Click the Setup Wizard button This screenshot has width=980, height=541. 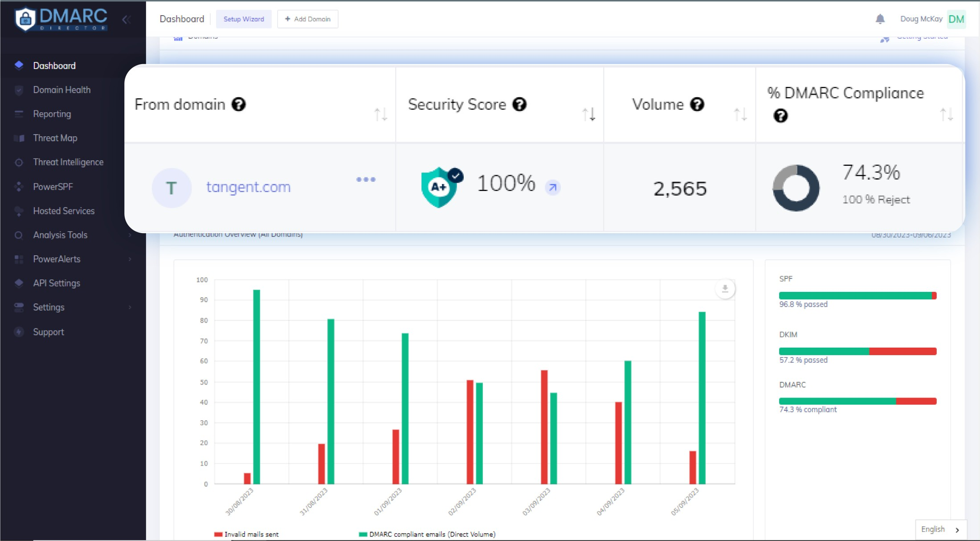click(x=244, y=19)
